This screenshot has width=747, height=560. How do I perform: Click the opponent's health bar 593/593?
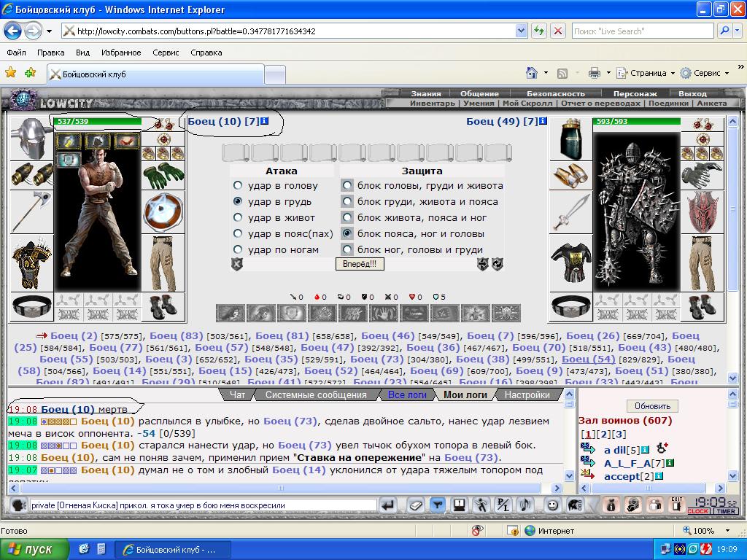pos(636,122)
